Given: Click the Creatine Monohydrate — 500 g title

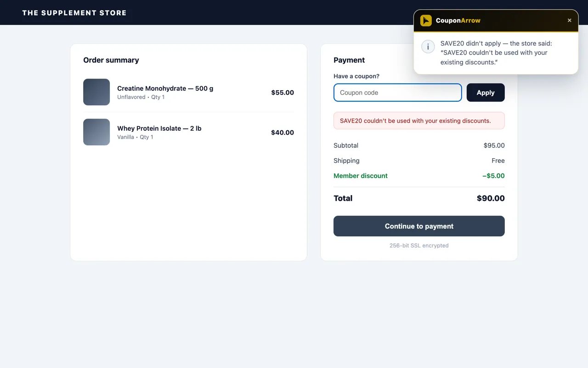Looking at the screenshot, I should [165, 88].
